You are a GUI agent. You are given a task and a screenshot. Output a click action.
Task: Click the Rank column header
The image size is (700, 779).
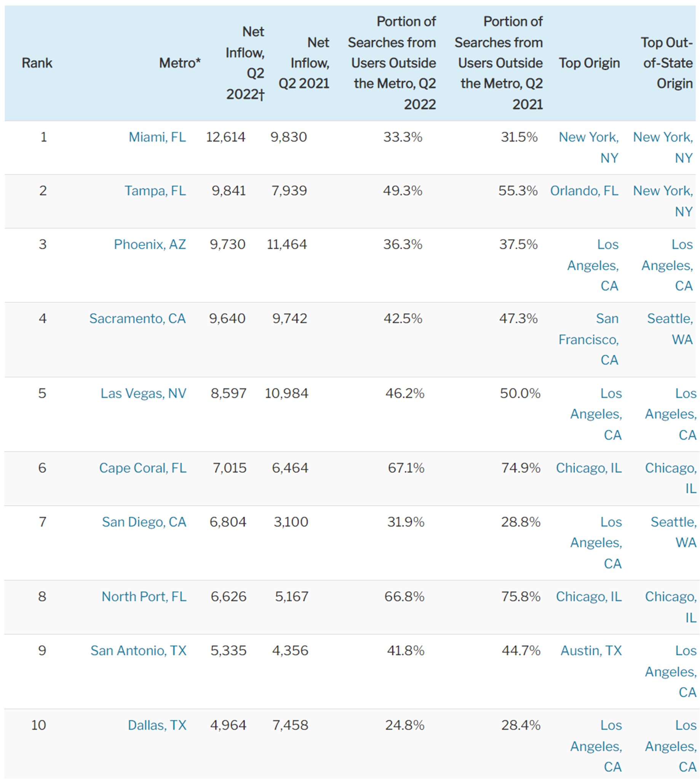pyautogui.click(x=37, y=63)
